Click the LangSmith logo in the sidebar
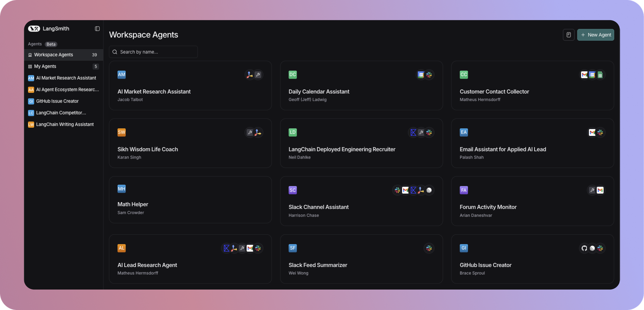This screenshot has height=310, width=644. pyautogui.click(x=34, y=29)
